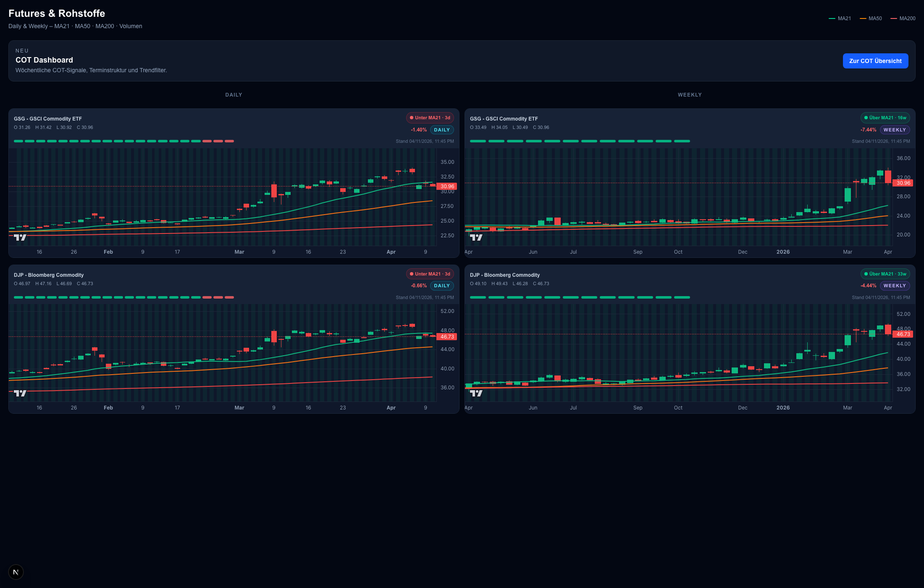Viewport: 924px width, 588px height.
Task: Click GSG daily OHLC value 'C 30.96'
Action: pos(85,127)
